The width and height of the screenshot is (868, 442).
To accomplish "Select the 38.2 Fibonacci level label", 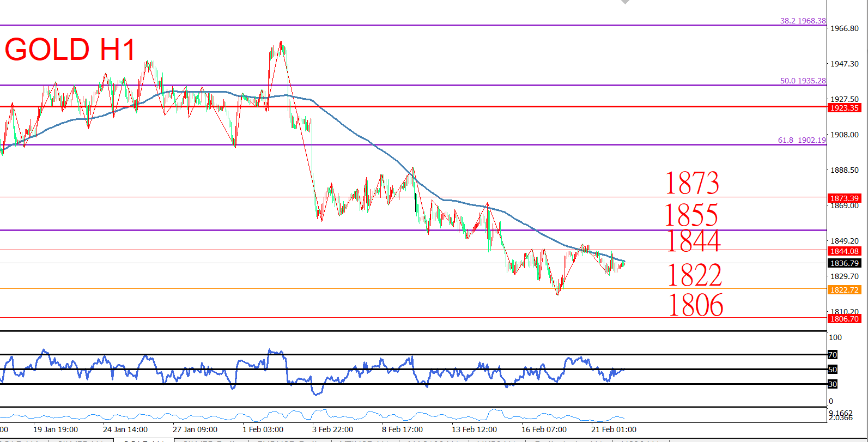I will coord(803,21).
